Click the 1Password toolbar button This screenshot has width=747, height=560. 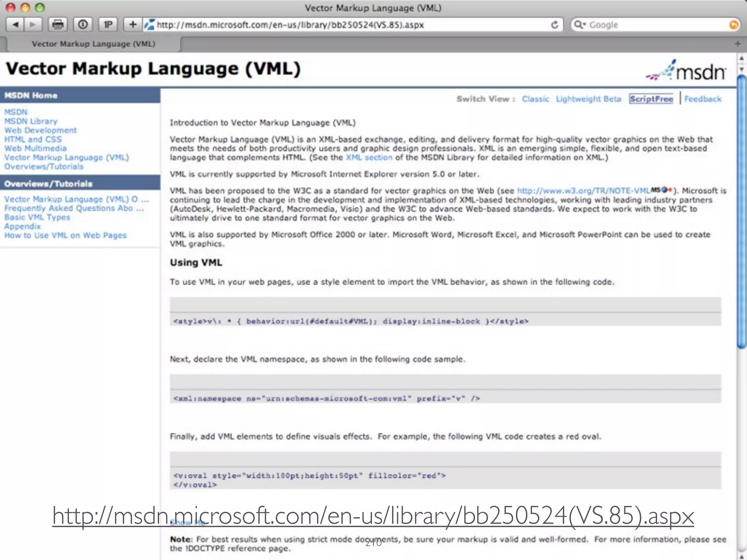[x=108, y=25]
